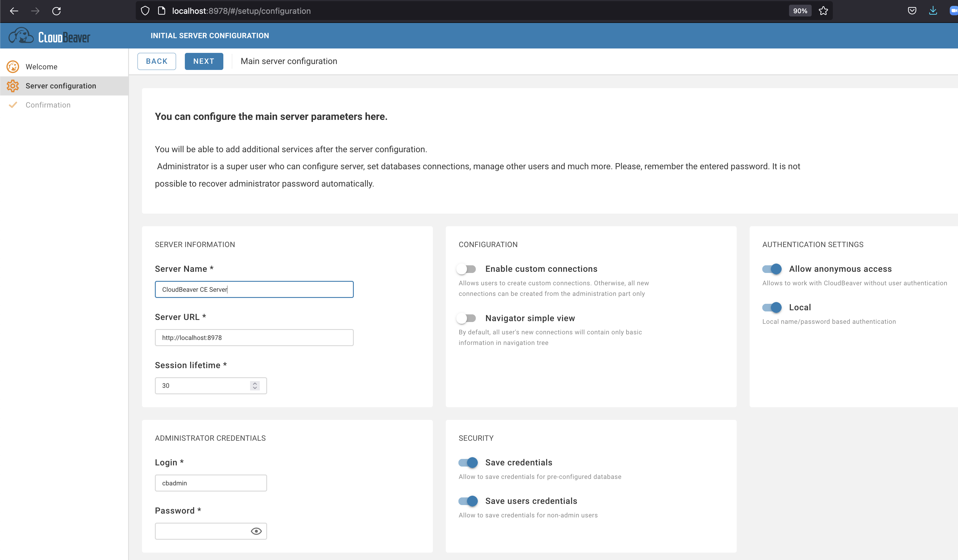Disable Allow anonymous access toggle
958x560 pixels.
tap(772, 269)
